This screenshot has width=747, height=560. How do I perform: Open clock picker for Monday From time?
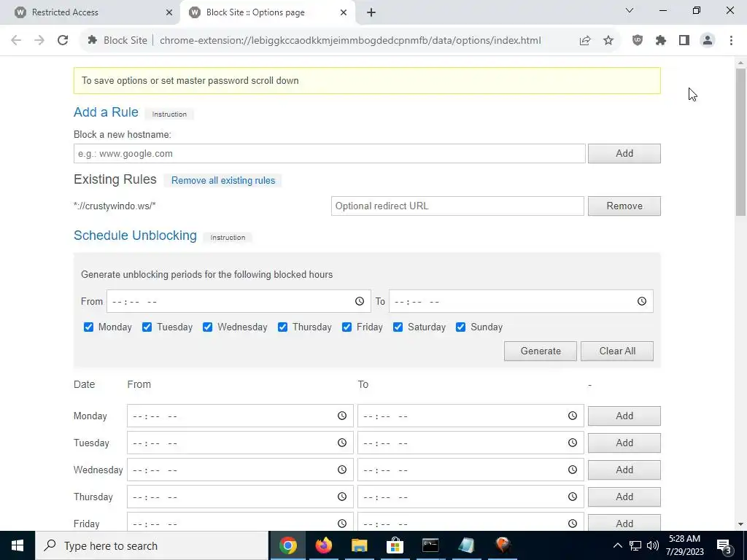click(x=342, y=416)
